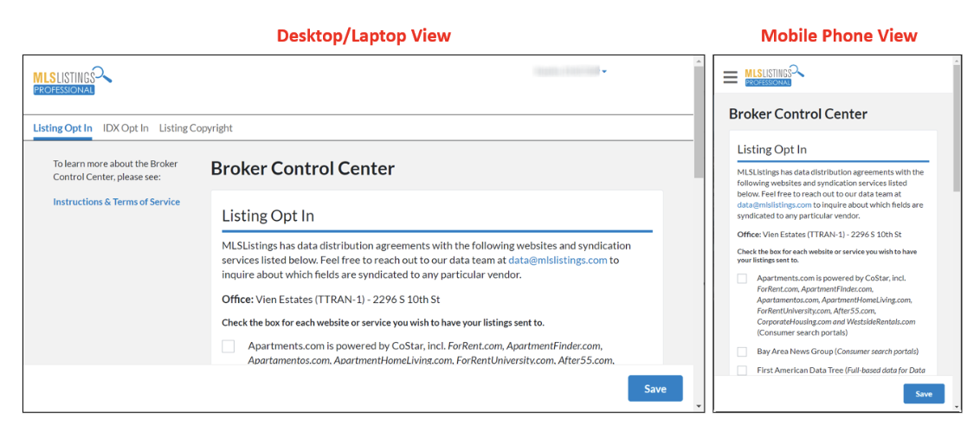Click the desktop view vertical scrollbar thumb

tap(700, 121)
